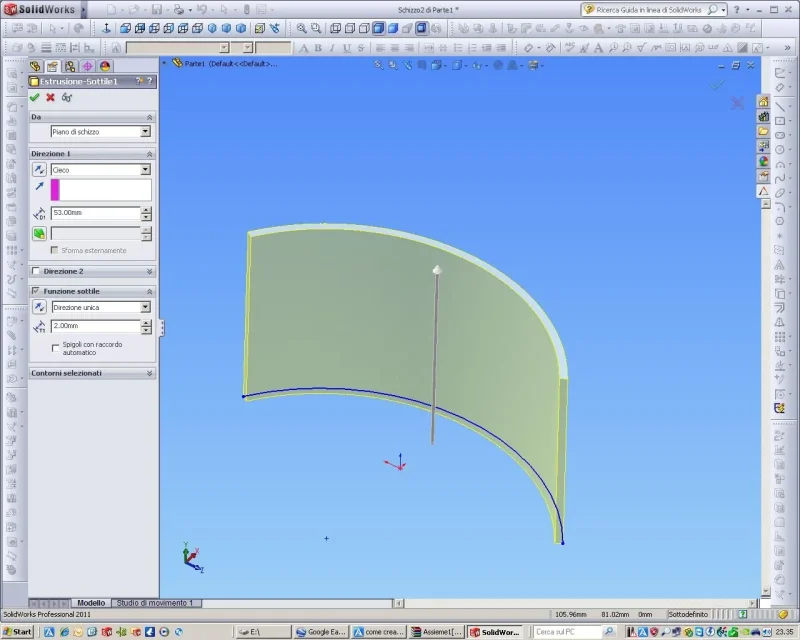Switch to the Modello tab
This screenshot has width=800, height=640.
tap(91, 603)
